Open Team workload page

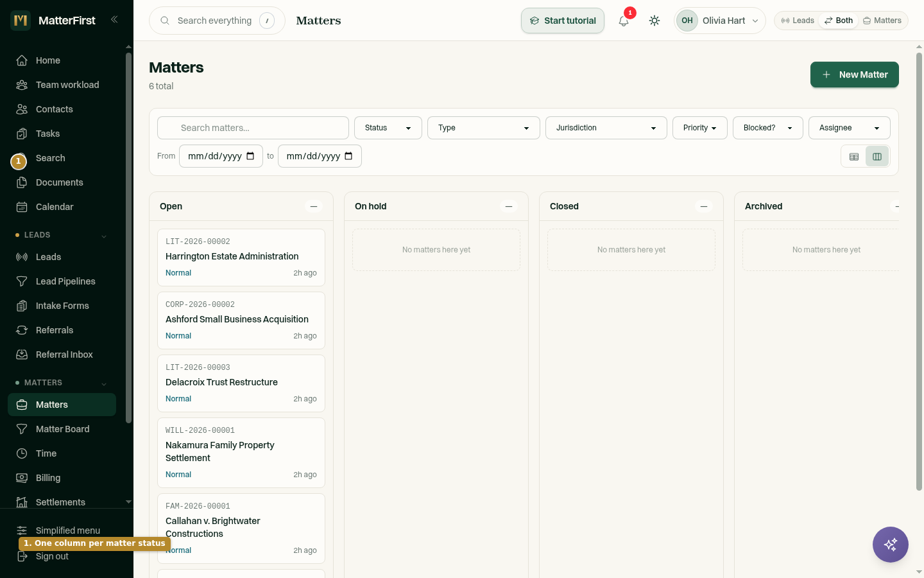pyautogui.click(x=62, y=85)
